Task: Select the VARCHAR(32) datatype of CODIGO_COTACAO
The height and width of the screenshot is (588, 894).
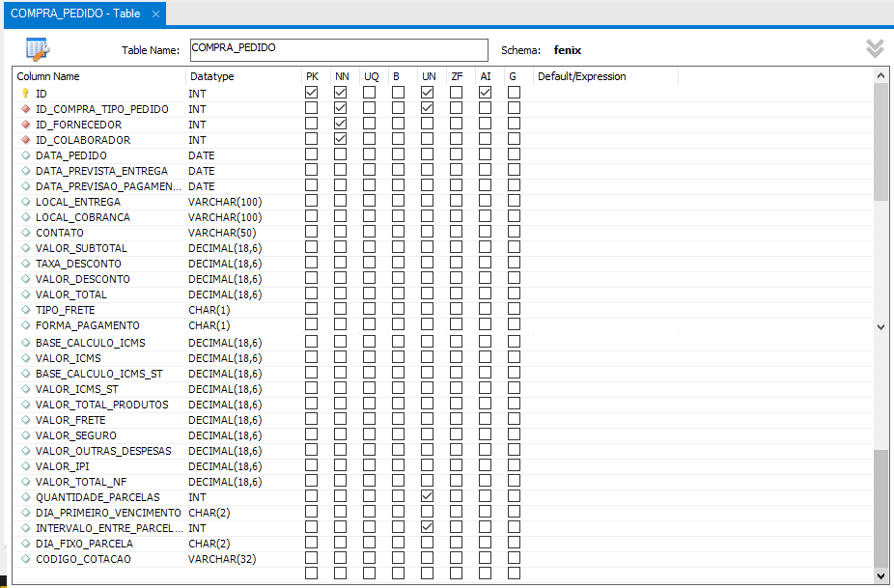Action: click(x=222, y=559)
